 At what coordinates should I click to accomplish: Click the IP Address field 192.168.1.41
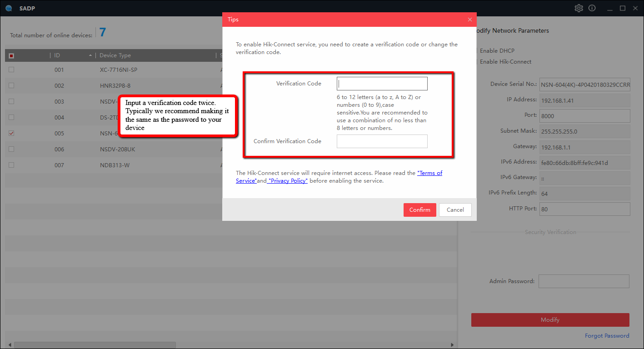(584, 100)
